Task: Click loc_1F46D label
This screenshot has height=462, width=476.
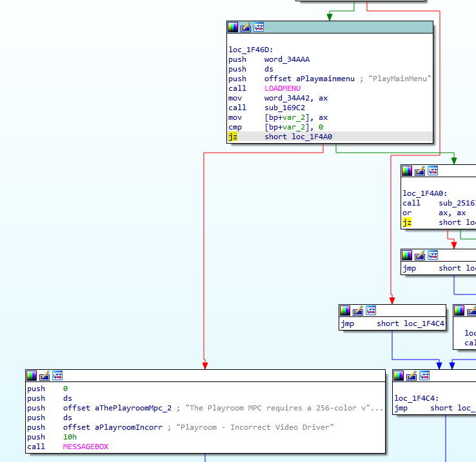Action: [x=251, y=50]
